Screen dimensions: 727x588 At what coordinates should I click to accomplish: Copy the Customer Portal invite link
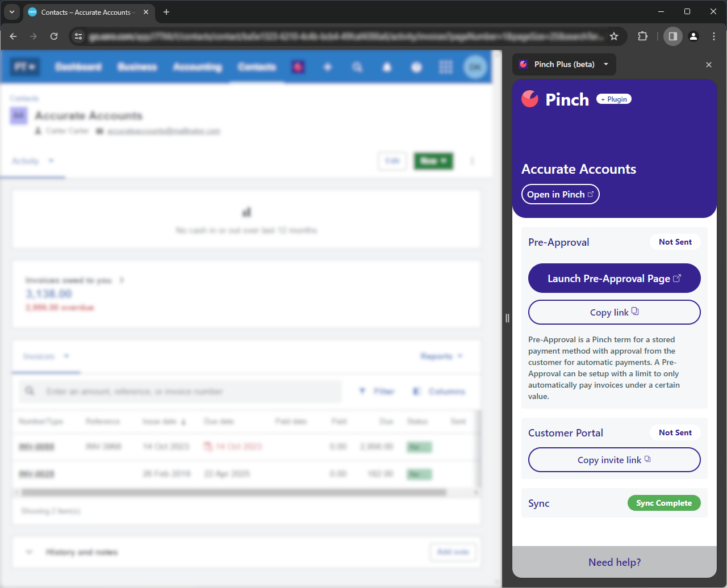614,460
